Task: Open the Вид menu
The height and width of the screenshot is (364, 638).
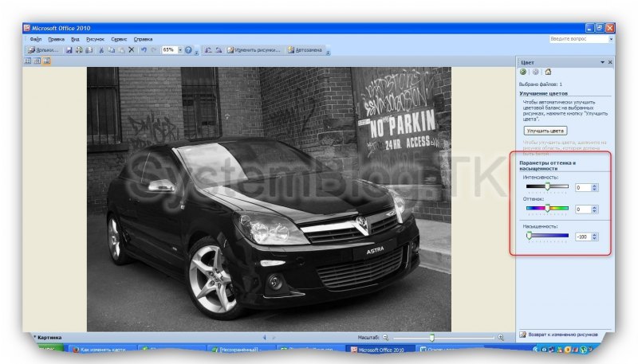Action: pos(75,39)
